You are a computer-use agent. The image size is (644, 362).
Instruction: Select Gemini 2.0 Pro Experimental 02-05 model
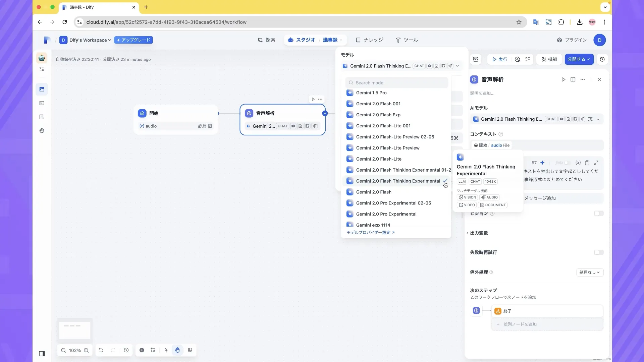[x=396, y=203]
